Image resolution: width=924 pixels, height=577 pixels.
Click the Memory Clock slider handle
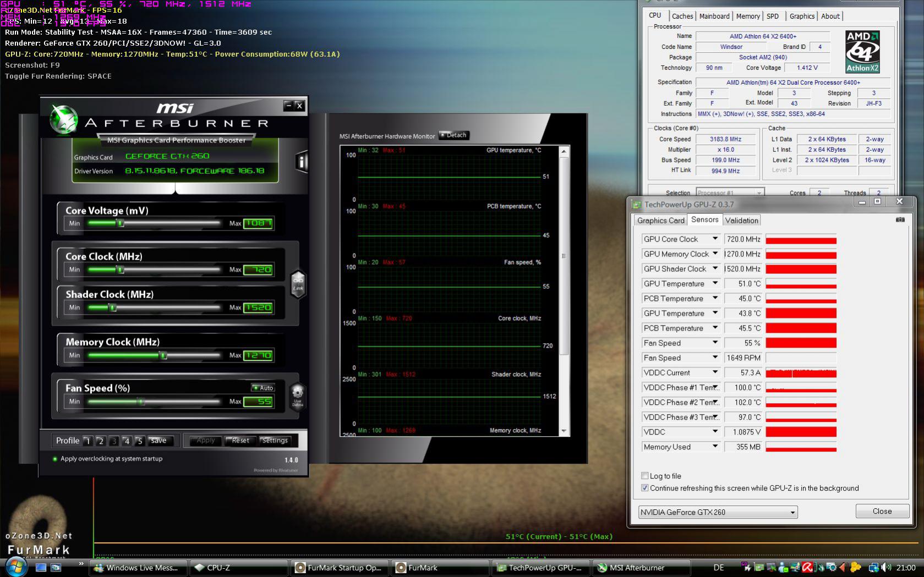coord(163,355)
